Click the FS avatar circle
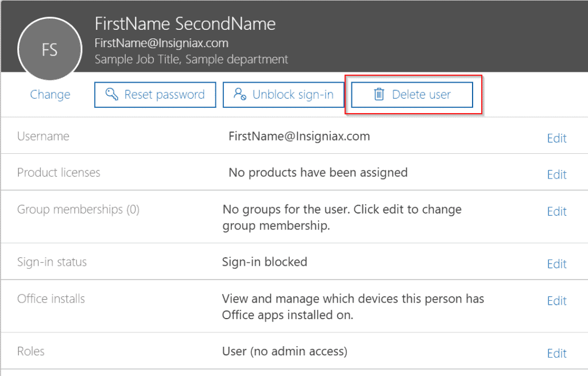 click(x=50, y=49)
